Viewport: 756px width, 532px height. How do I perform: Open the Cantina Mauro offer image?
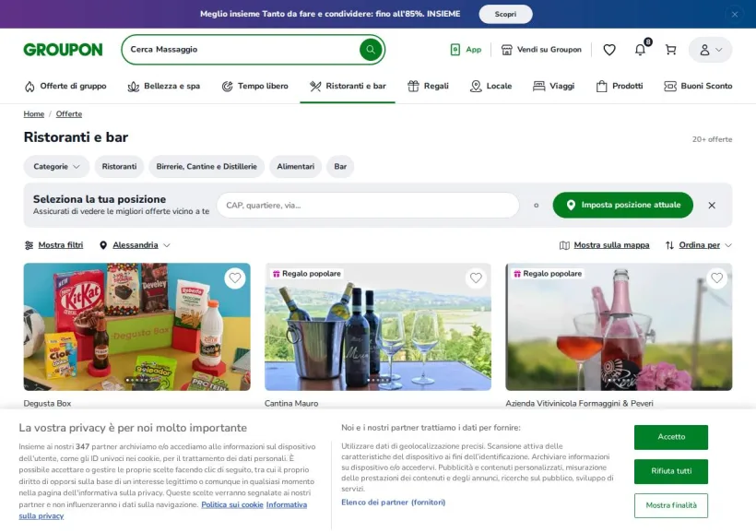[378, 326]
